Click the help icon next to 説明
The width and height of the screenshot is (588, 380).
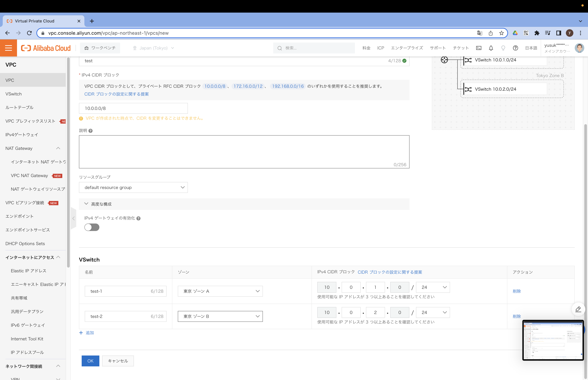[x=91, y=131]
